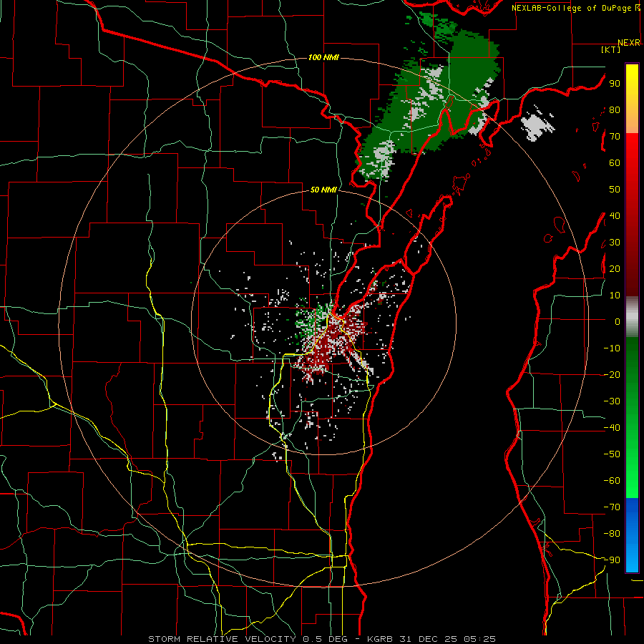The height and width of the screenshot is (644, 644).
Task: Click the positive 50 knot scale label
Action: pyautogui.click(x=615, y=190)
